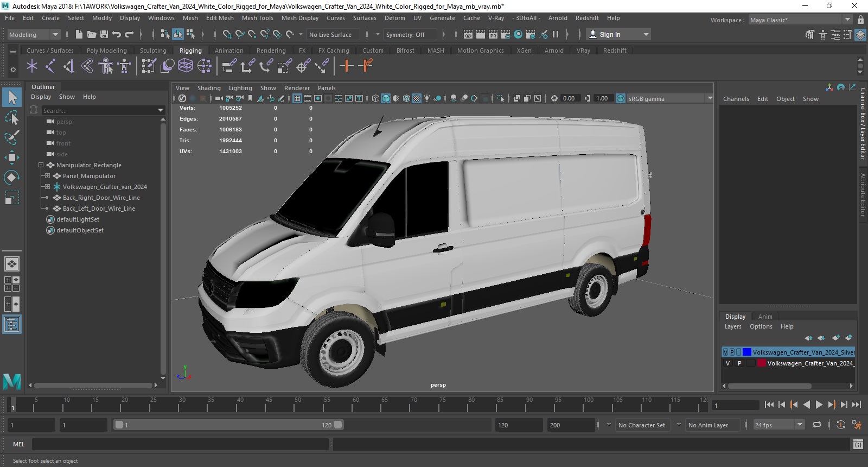Toggle playback P of second Volkswagen layer

point(739,363)
